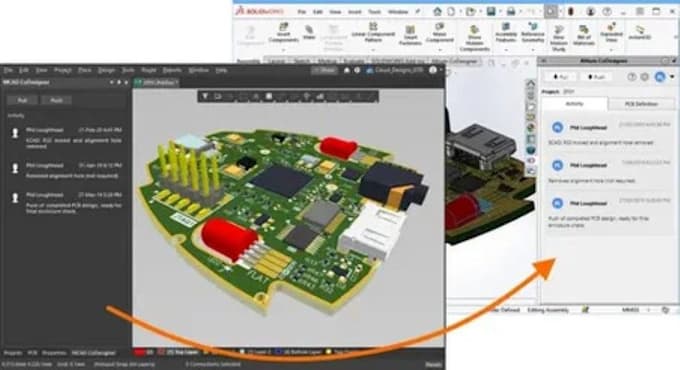Toggle Instant3D in SolidWorks ribbon
This screenshot has width=680, height=370.
click(x=640, y=32)
